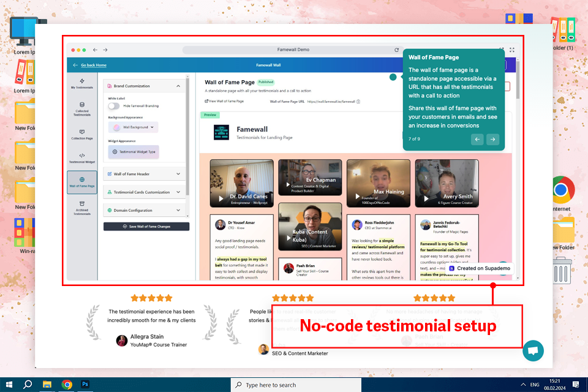Open Testimonial Widget sidebar item
This screenshot has width=588, height=392.
click(x=81, y=158)
